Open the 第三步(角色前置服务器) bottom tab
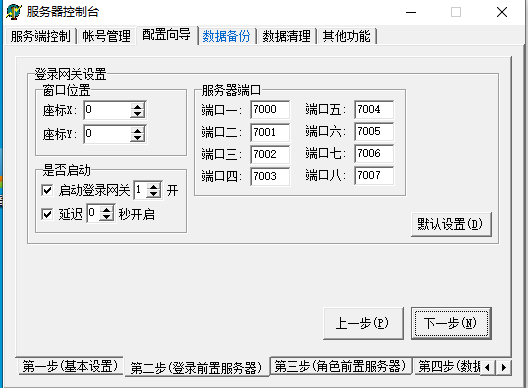528x388 pixels. [341, 366]
